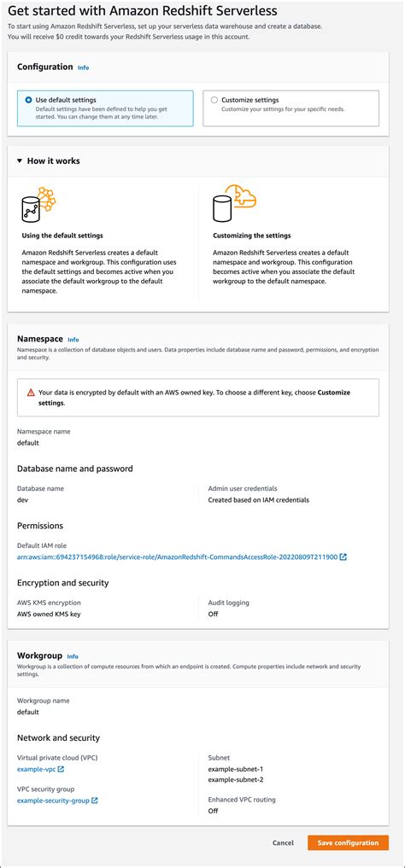Choose the Customize settings radio option

tap(214, 100)
